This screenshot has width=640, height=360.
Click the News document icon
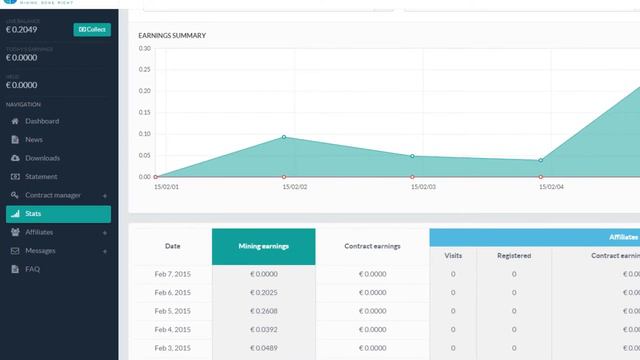(x=15, y=140)
